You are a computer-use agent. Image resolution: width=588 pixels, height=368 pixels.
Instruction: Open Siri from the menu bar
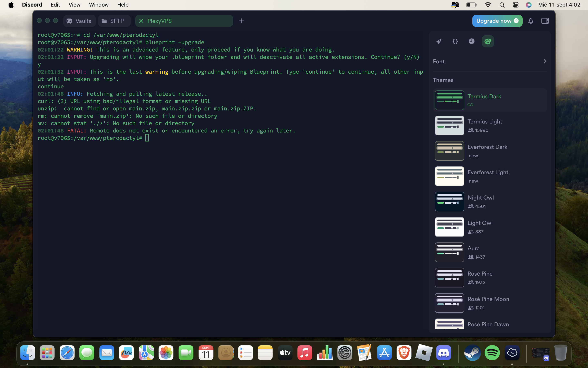click(x=529, y=5)
